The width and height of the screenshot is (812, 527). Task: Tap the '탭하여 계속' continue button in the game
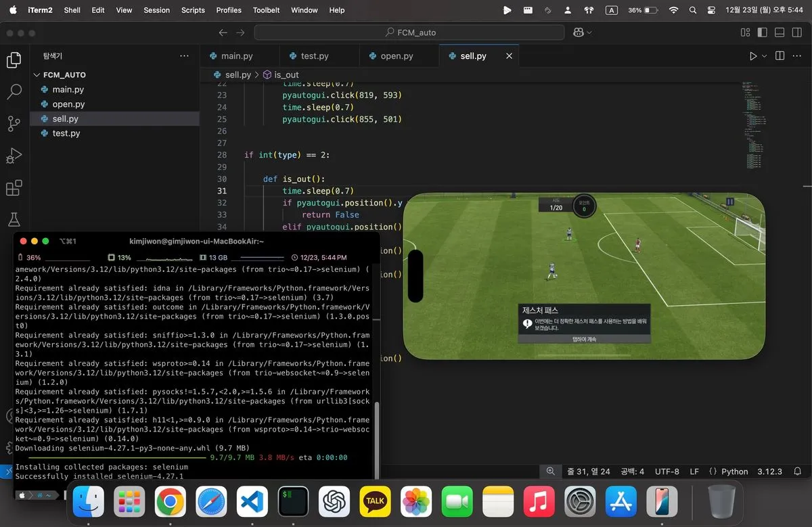point(584,339)
